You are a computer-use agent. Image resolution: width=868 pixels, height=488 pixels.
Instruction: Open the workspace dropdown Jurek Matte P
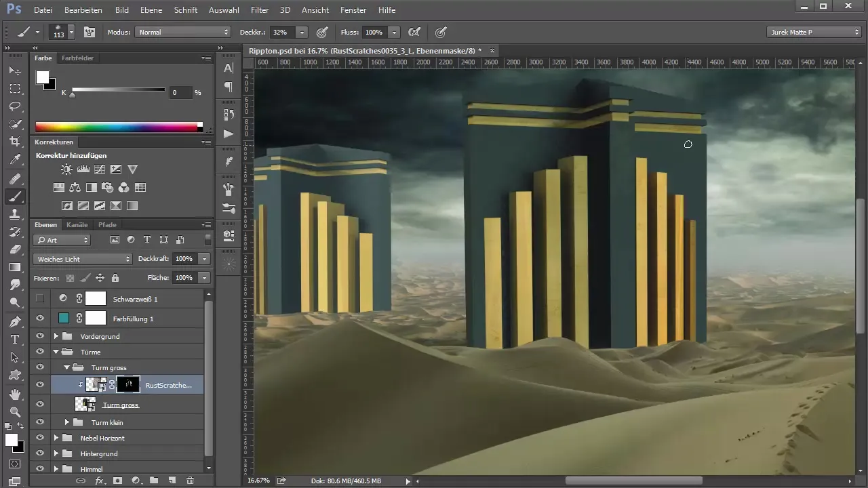(814, 32)
